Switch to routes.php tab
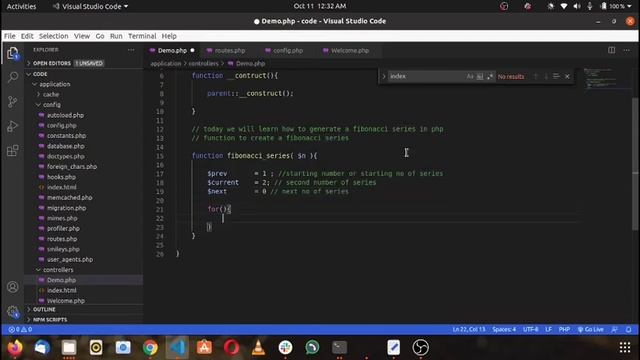 [x=230, y=51]
